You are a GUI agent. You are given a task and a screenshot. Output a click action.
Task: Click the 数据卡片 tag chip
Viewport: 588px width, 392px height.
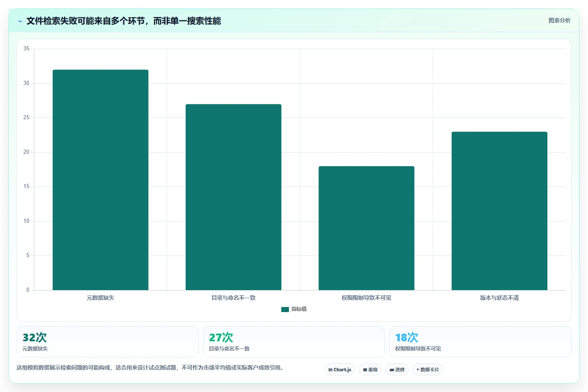tap(428, 370)
